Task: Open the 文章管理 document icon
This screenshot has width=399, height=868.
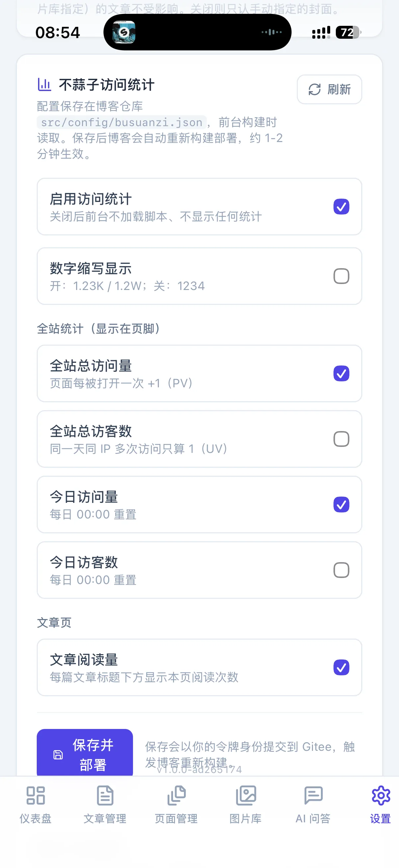Action: click(x=105, y=796)
